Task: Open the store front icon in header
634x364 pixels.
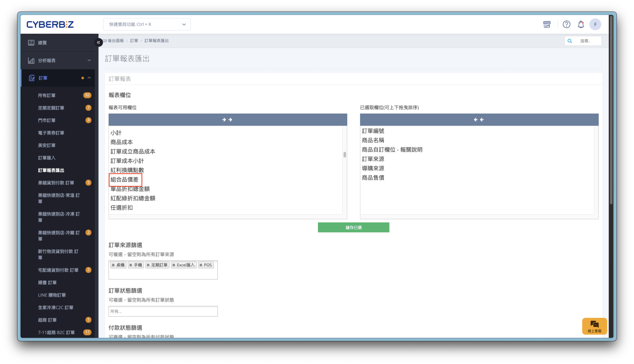Action: (x=547, y=24)
